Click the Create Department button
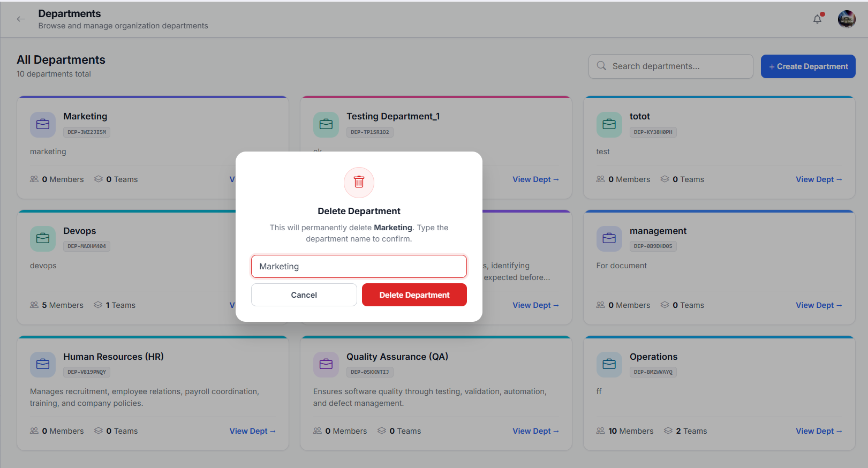868x468 pixels. click(808, 66)
